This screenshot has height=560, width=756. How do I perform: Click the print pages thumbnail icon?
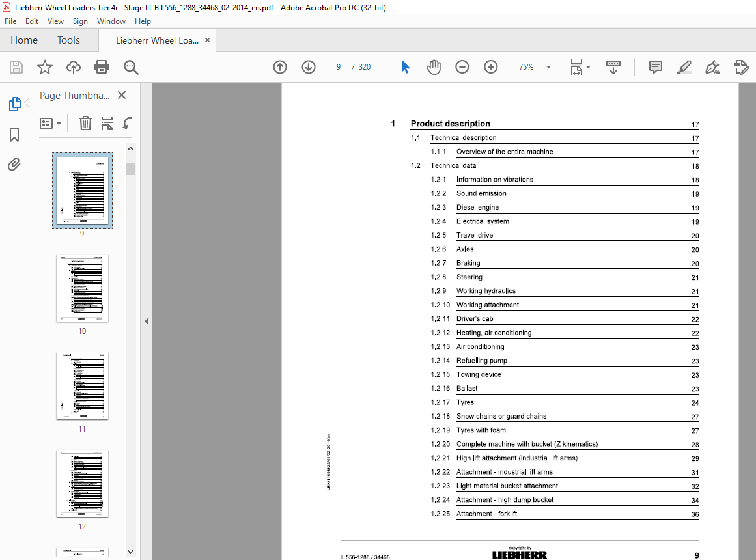coord(107,124)
